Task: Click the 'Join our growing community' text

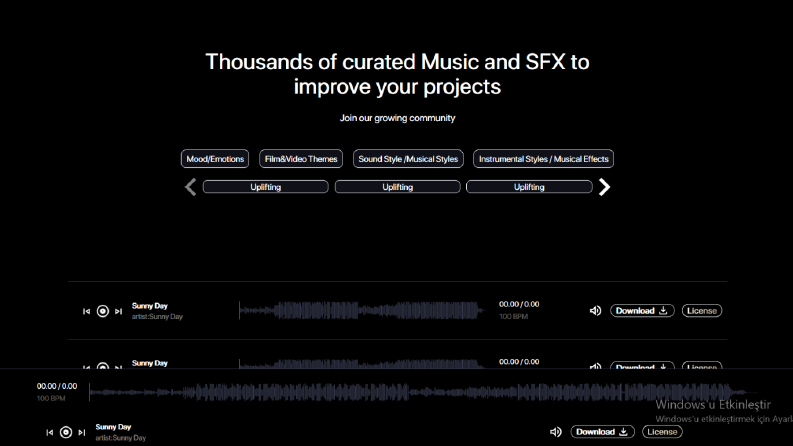Action: point(398,118)
